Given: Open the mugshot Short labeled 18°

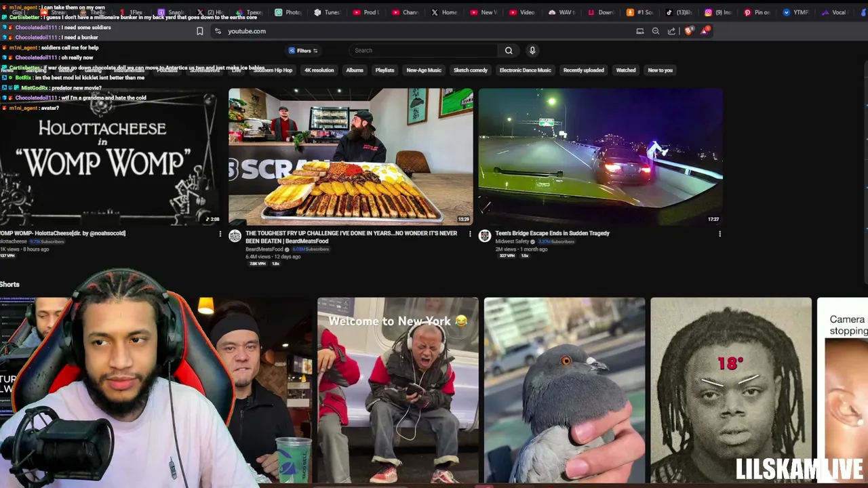Looking at the screenshot, I should tap(731, 390).
